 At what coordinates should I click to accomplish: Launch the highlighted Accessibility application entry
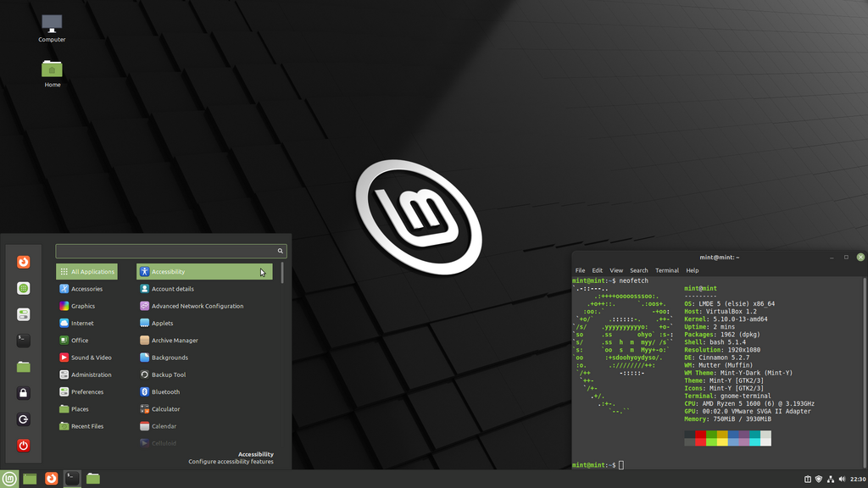pos(204,272)
